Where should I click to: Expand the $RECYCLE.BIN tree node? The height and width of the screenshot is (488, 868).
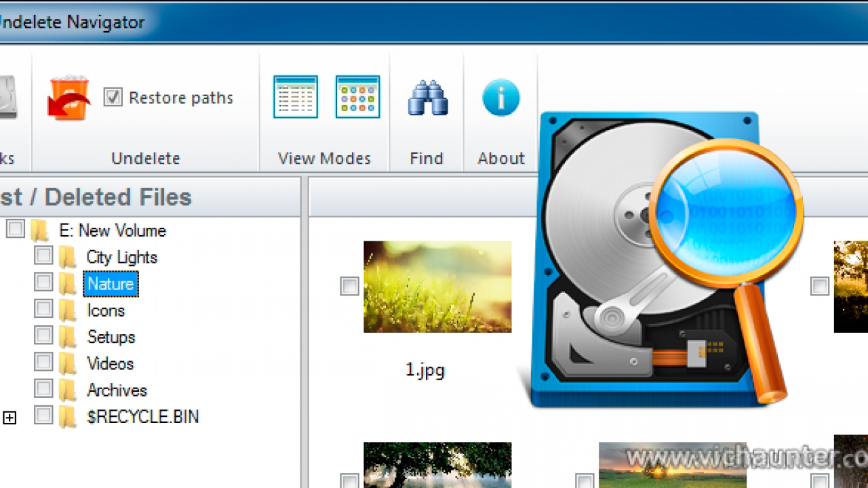[9, 418]
